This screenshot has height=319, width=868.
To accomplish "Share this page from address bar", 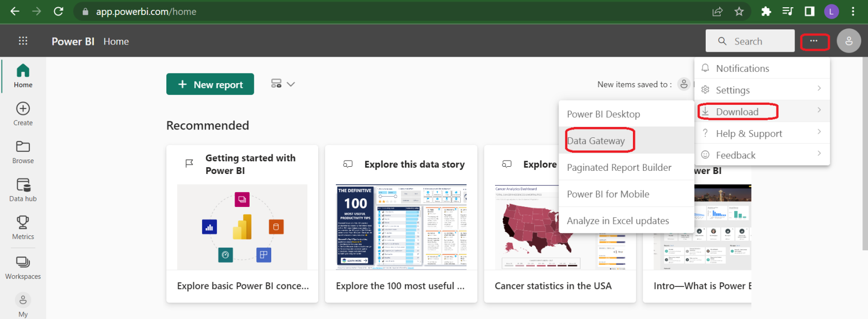I will pos(718,11).
